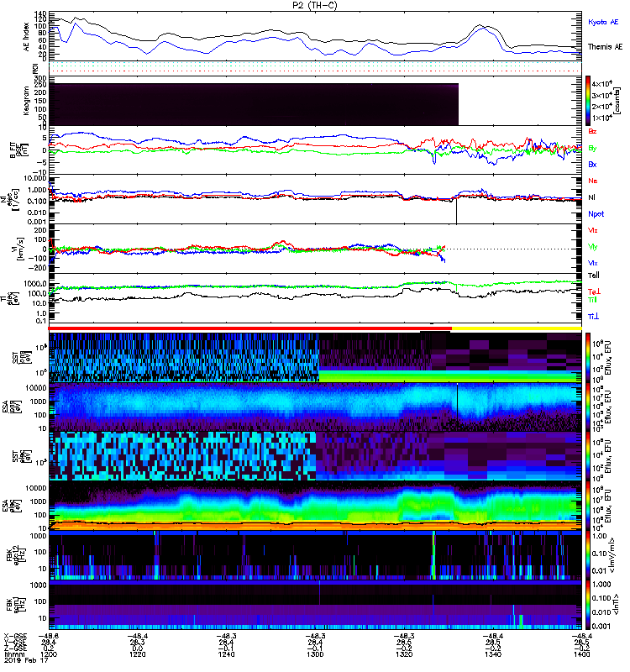Click the red Ne density legend label
This screenshot has width=630, height=672.
593,181
